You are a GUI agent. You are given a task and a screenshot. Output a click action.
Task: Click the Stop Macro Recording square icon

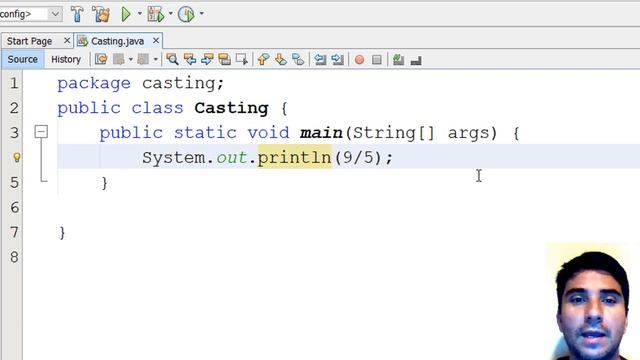pos(377,60)
